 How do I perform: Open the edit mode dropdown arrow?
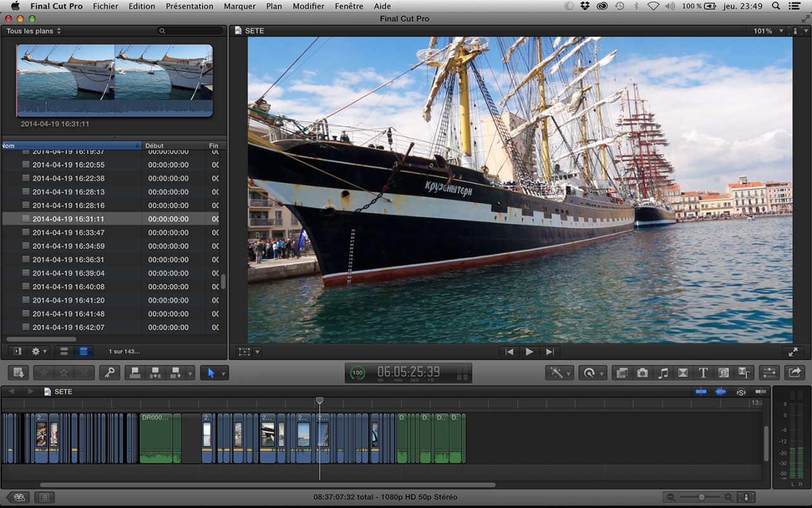pos(190,373)
